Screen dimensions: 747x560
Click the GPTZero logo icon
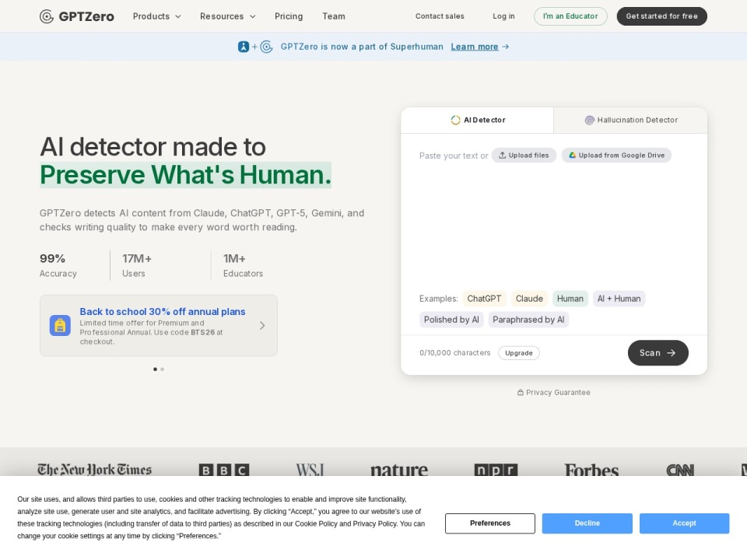point(46,16)
